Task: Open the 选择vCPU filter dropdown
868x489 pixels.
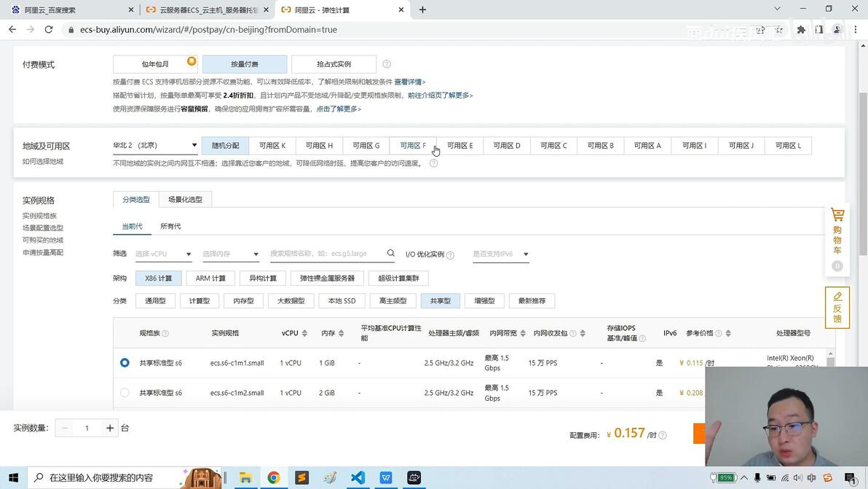Action: point(163,254)
